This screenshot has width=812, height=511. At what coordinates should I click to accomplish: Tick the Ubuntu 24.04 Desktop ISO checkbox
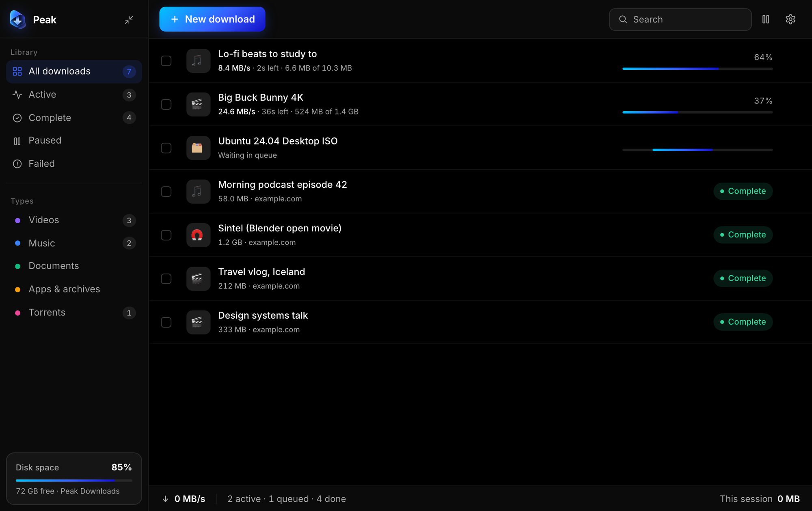click(x=166, y=148)
